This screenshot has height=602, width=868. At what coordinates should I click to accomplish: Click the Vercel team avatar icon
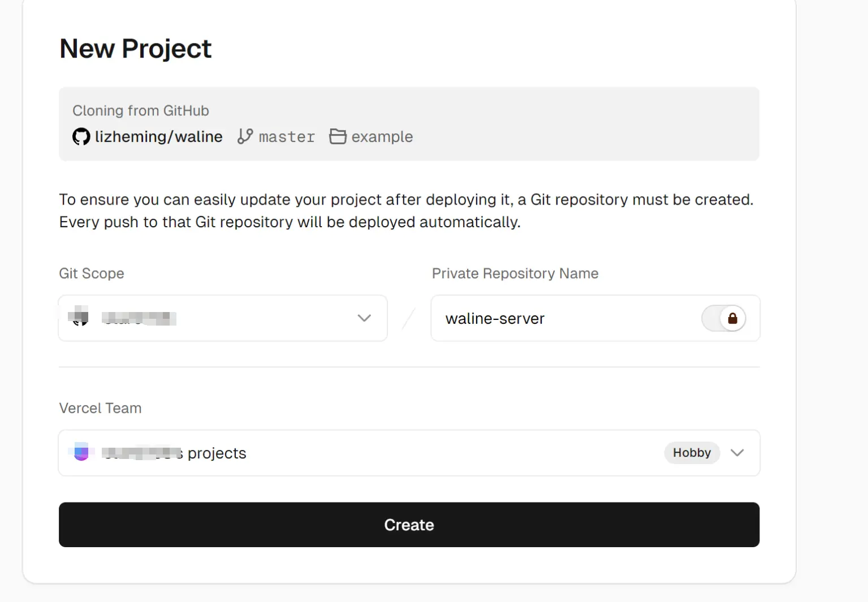(x=81, y=452)
